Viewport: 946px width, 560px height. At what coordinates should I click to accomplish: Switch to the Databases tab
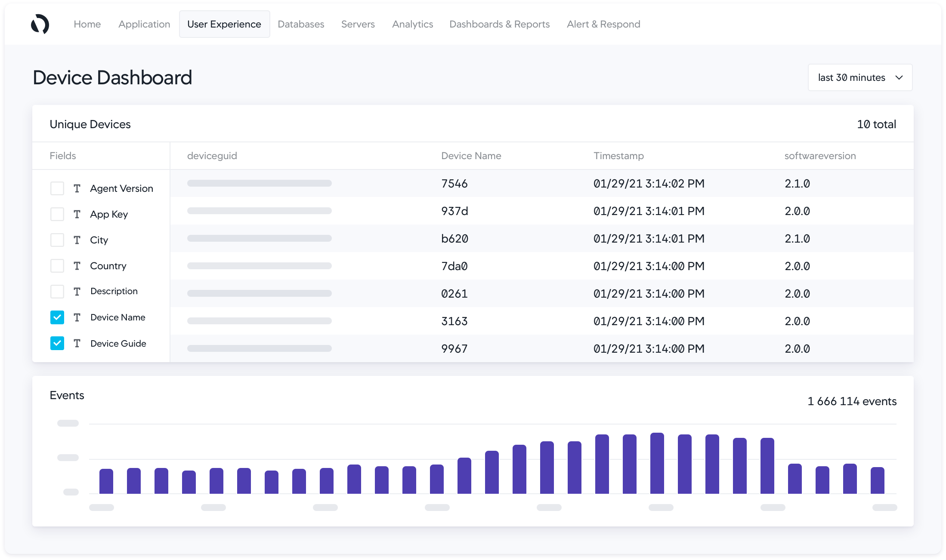point(301,24)
